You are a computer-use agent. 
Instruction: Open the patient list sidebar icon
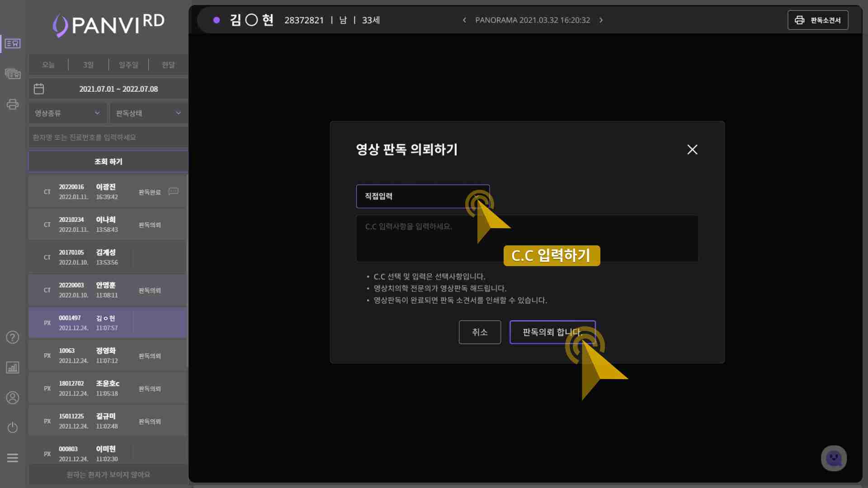point(13,43)
